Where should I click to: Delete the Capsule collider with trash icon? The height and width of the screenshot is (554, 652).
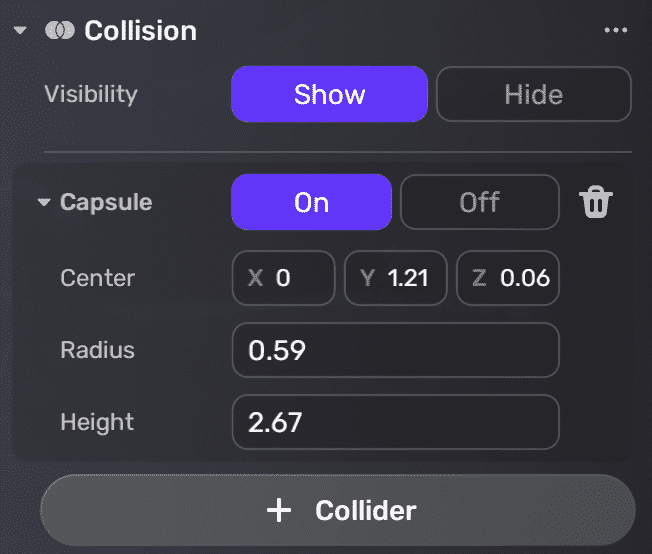[596, 203]
